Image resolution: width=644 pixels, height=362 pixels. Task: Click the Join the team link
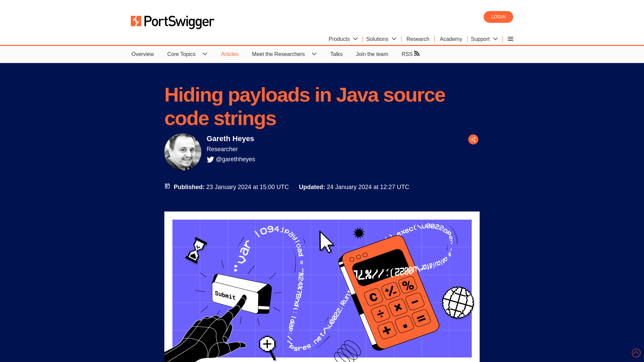pos(372,54)
